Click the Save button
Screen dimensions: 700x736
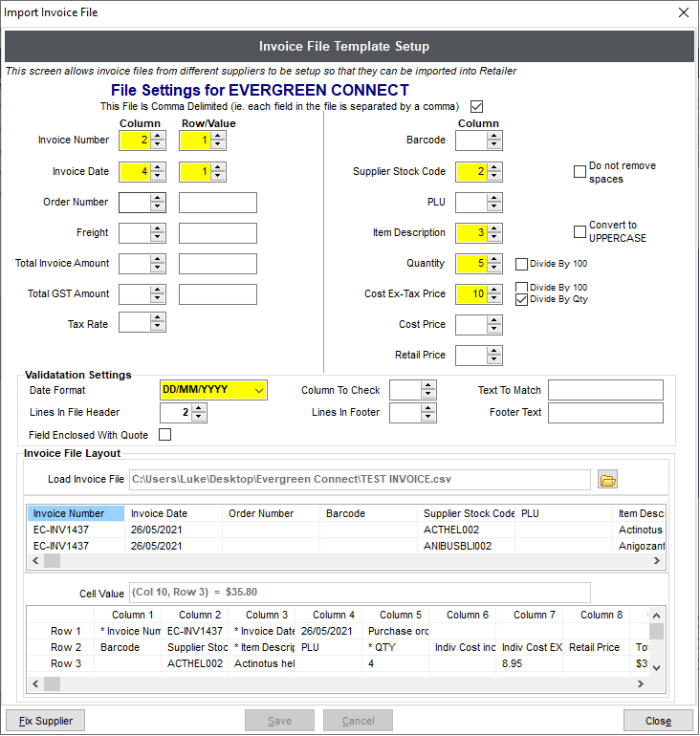(x=280, y=721)
